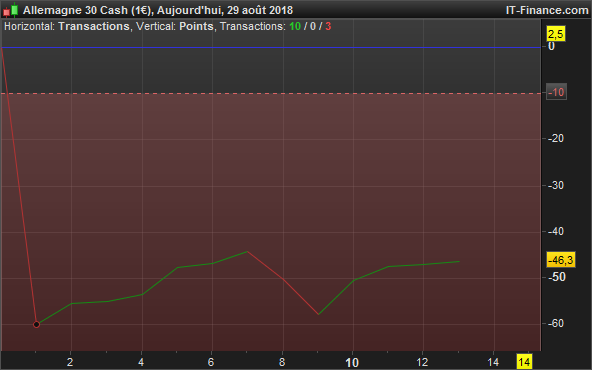The image size is (592, 370).
Task: Click the -20 label on vertical axis
Action: tap(556, 139)
